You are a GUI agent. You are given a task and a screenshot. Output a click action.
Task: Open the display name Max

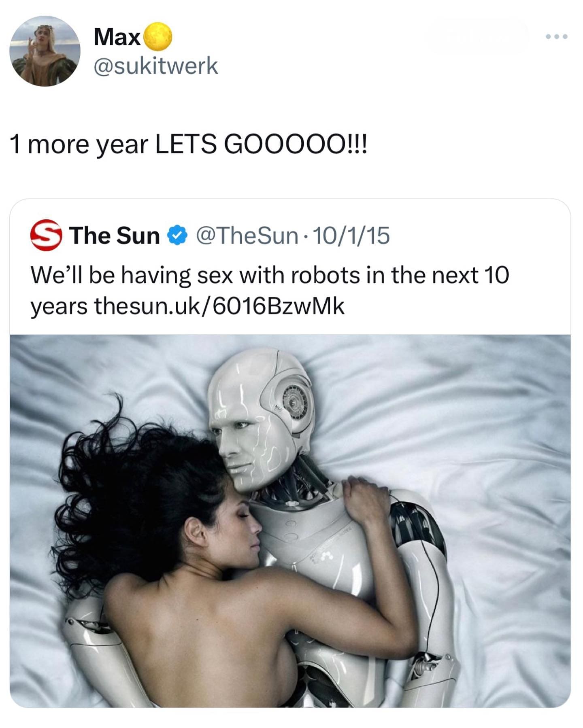coord(117,37)
